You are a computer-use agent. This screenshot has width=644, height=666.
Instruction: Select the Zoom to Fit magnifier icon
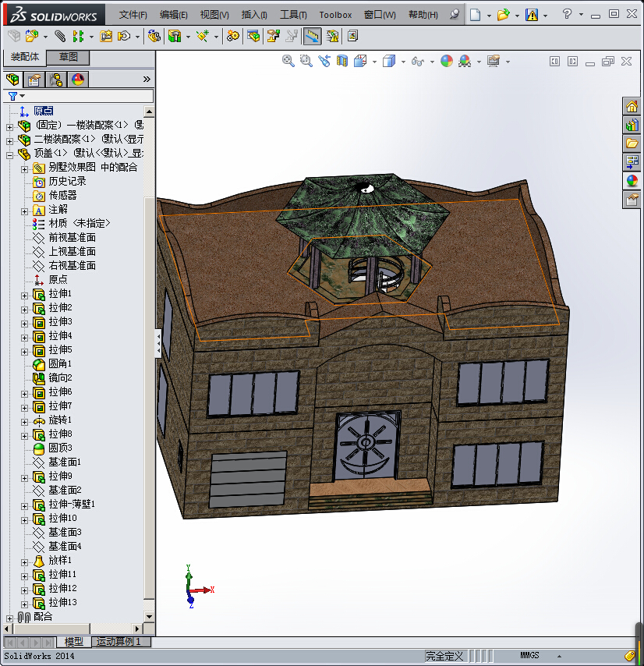[x=288, y=61]
